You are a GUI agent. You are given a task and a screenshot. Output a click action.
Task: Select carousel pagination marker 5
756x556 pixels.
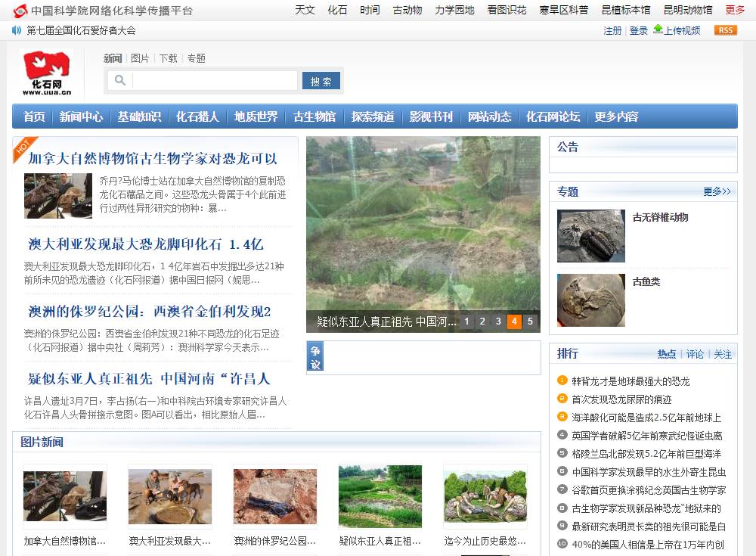530,321
